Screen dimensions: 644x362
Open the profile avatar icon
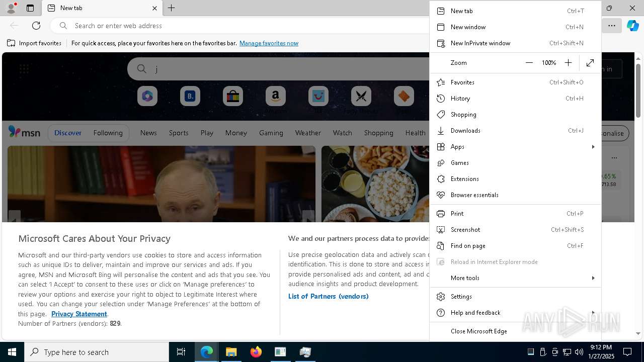pyautogui.click(x=11, y=8)
